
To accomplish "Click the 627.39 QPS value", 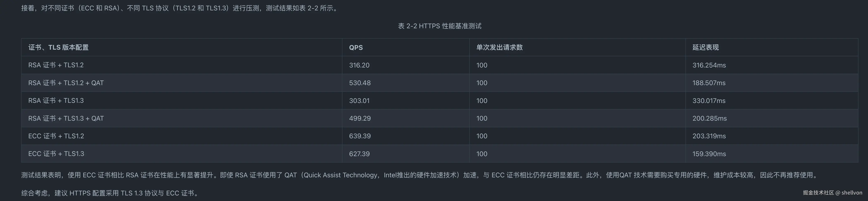I will (x=359, y=154).
